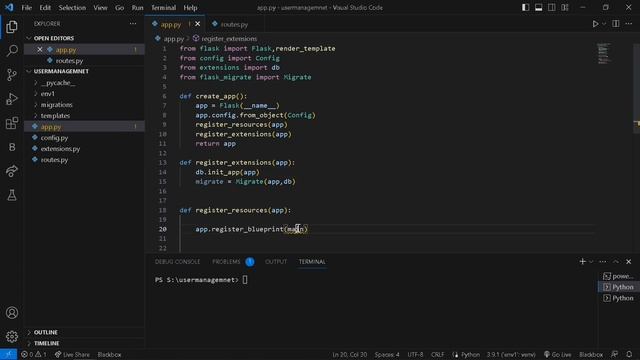Run Python file with play icon

point(596,24)
